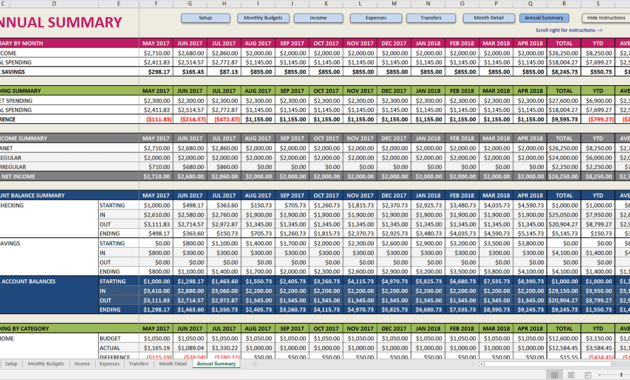
Task: Click the $27,600.00 budget spending total
Action: point(564,101)
